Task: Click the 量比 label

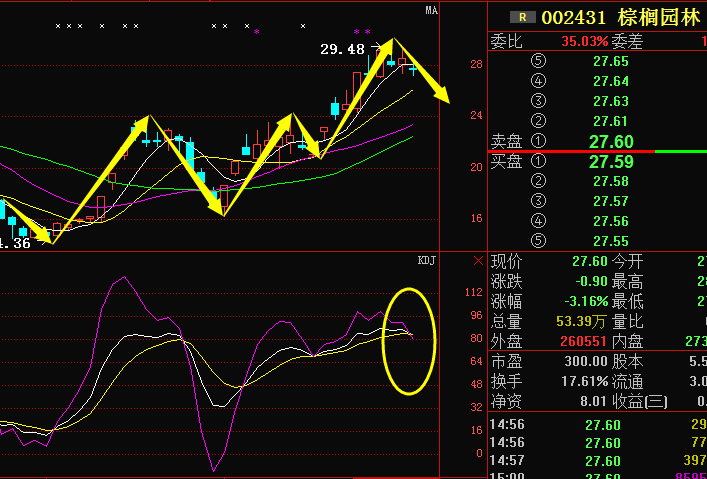Action: 627,322
